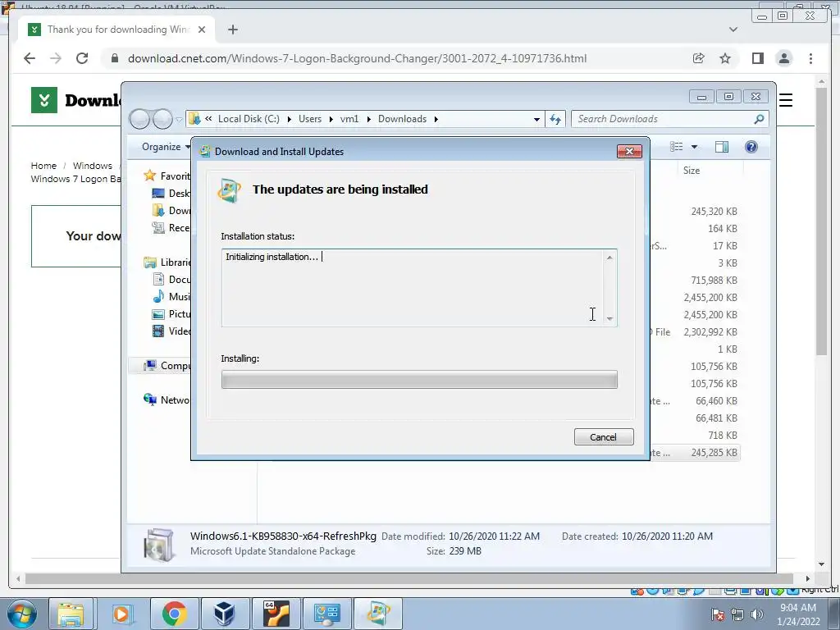Image resolution: width=840 pixels, height=630 pixels.
Task: Select Desktop in navigation pane
Action: pos(171,194)
